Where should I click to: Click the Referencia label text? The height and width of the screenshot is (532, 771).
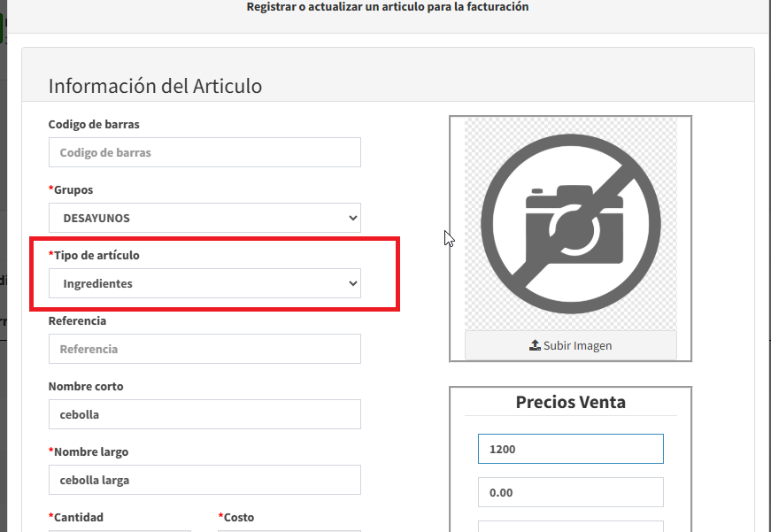tap(77, 320)
